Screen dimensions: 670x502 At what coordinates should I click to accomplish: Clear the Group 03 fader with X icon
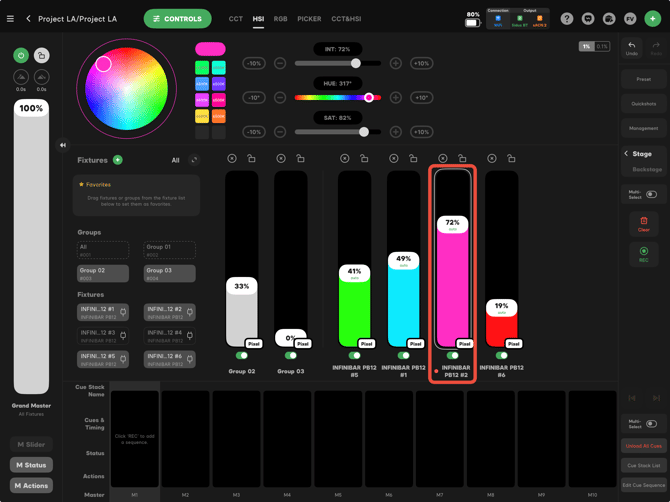pos(281,159)
